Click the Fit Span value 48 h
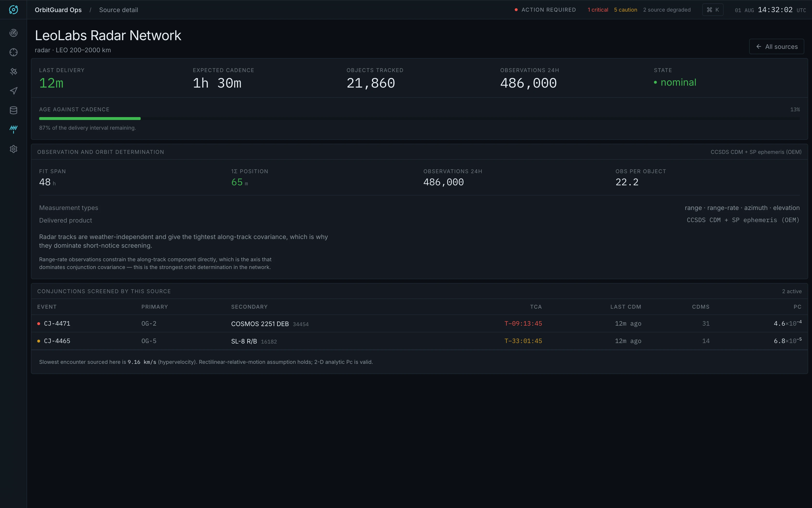812x508 pixels. [47, 182]
